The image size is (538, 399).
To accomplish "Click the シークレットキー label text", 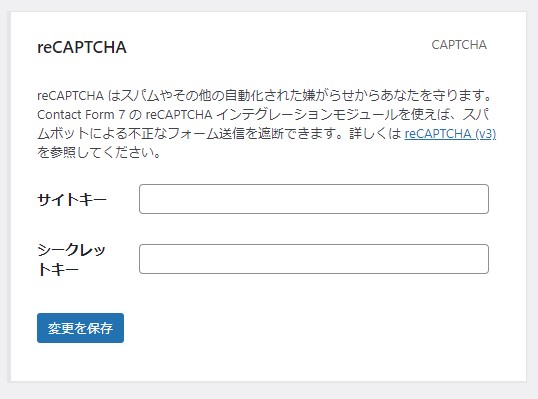I will [71, 259].
